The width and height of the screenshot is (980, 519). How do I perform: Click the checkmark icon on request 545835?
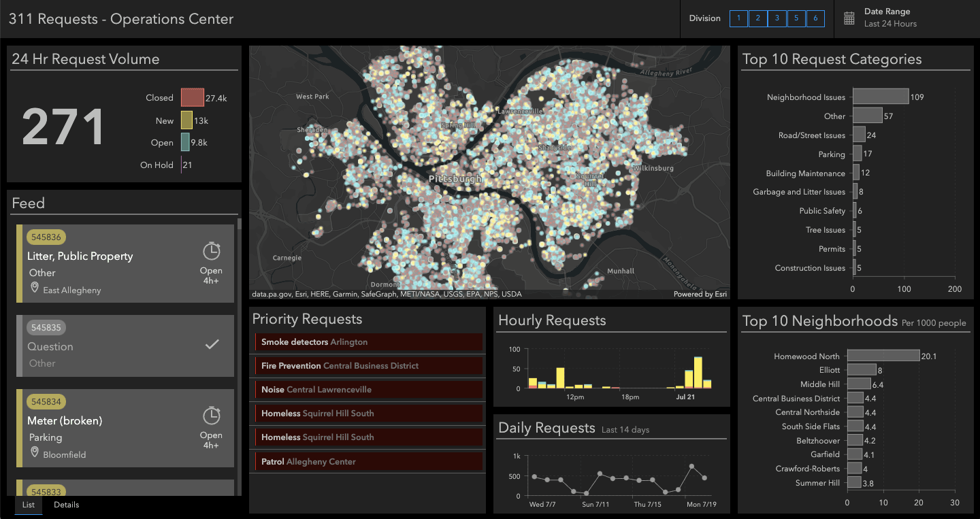point(212,346)
